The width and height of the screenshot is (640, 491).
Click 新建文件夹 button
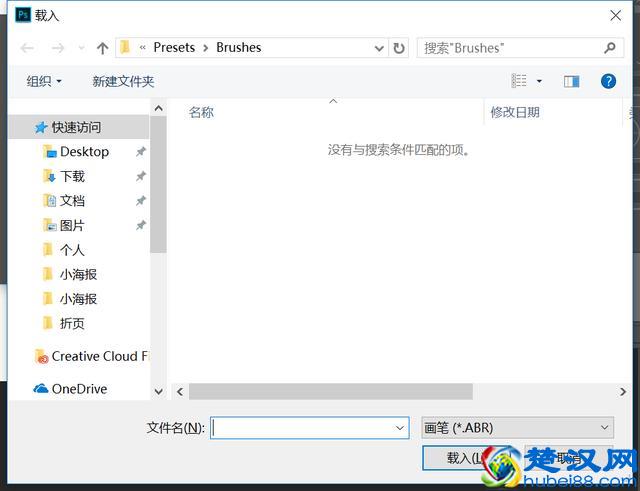pos(123,81)
